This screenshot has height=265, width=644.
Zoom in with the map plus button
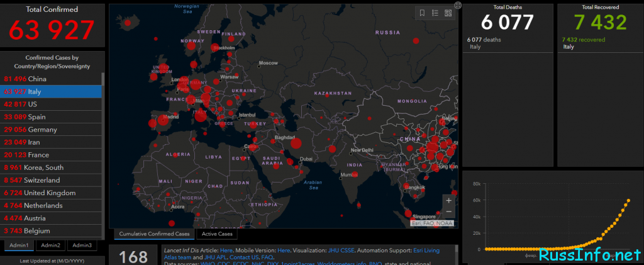448,201
